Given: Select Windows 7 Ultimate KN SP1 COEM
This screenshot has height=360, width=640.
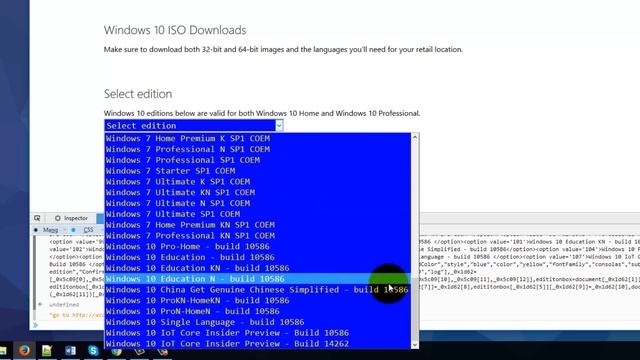Looking at the screenshot, I should [258, 192].
